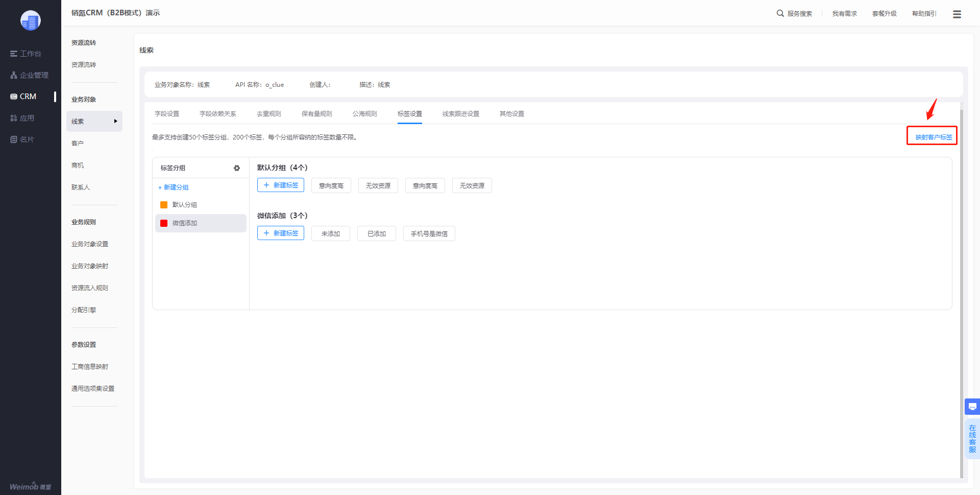Switch to 其他设置 tab
The height and width of the screenshot is (495, 980).
tap(512, 114)
